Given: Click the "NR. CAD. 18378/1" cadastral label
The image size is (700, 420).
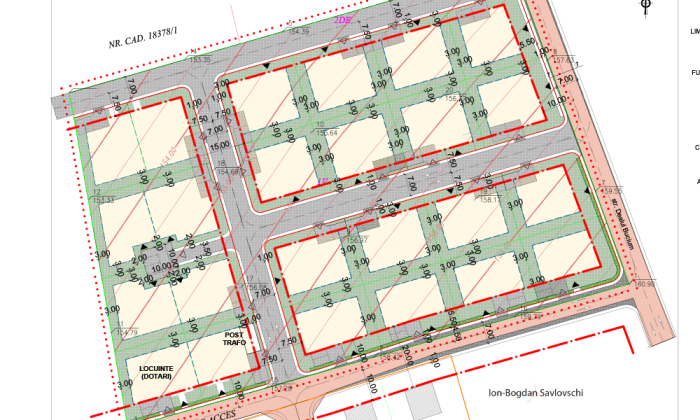Looking at the screenshot, I should click(143, 37).
